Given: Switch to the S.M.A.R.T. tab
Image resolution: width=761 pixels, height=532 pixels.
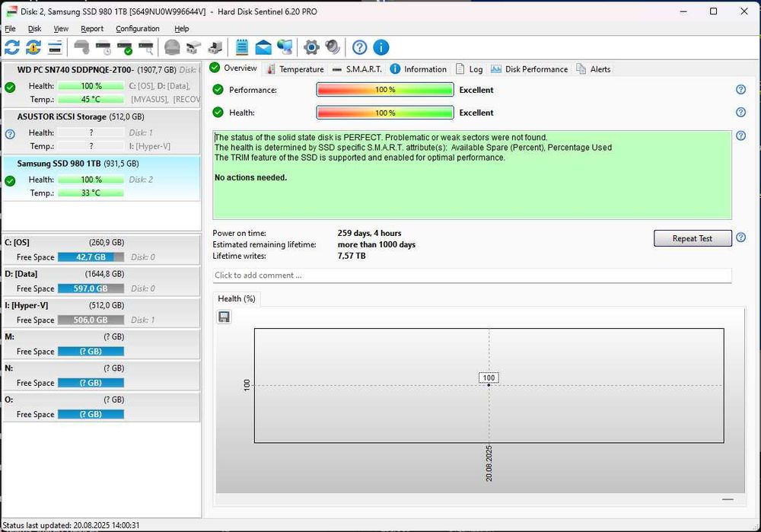Looking at the screenshot, I should (x=357, y=69).
